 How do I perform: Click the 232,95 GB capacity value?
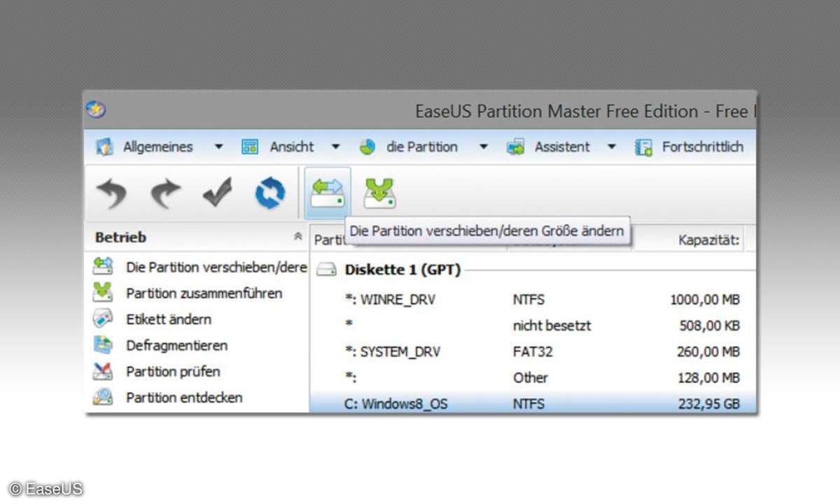(709, 404)
